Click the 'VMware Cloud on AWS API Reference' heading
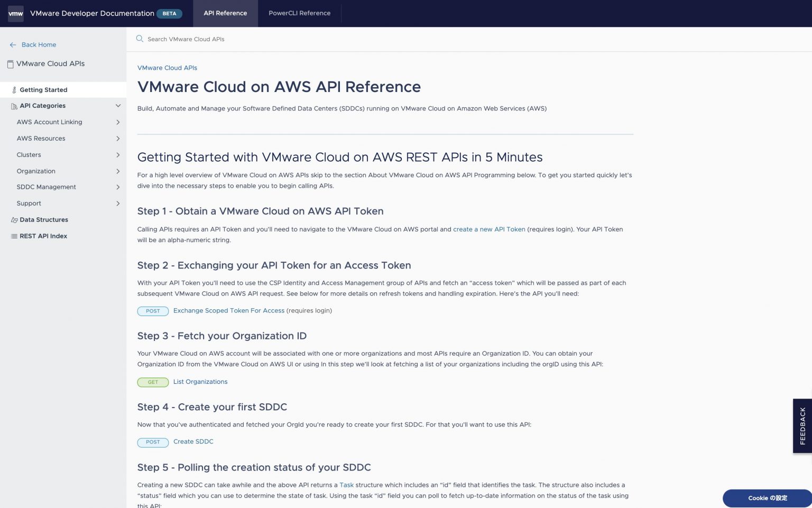Viewport: 812px width, 508px height. pyautogui.click(x=279, y=87)
